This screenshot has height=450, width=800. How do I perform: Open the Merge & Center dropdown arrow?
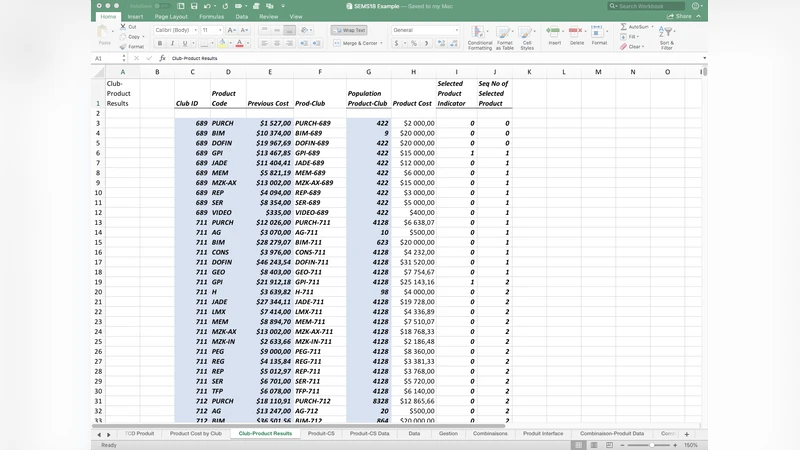pos(381,44)
